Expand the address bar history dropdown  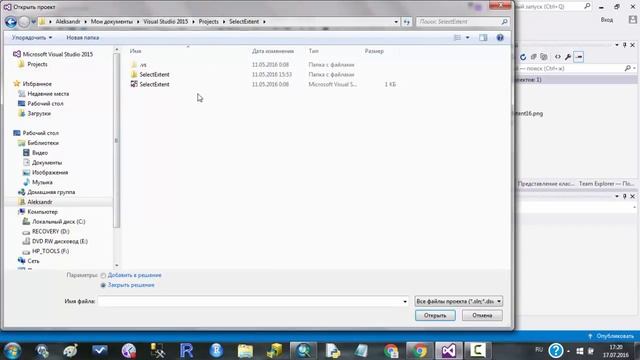396,22
